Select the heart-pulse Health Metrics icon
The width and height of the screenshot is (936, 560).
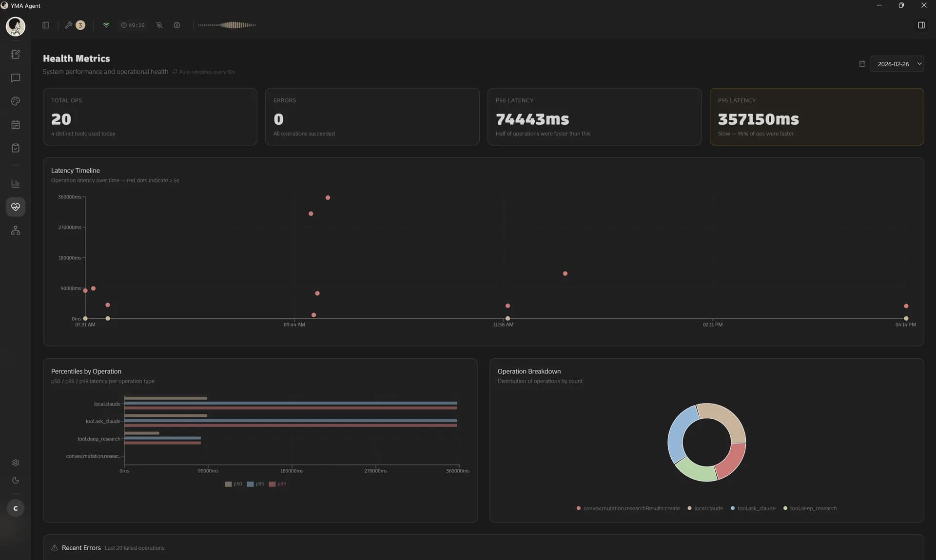tap(16, 207)
